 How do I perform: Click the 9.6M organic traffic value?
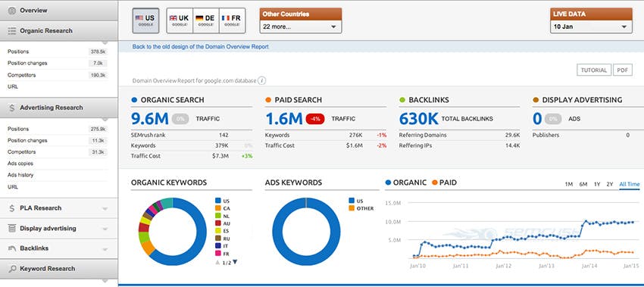coord(150,119)
